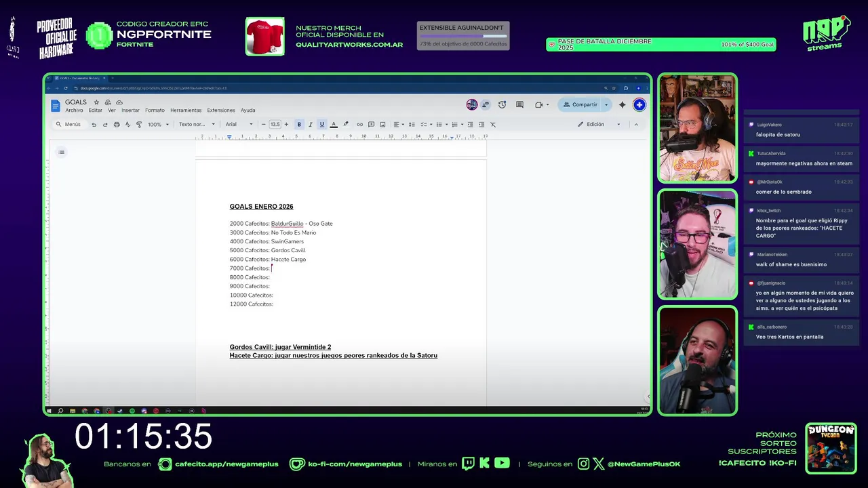Add a comment from the toolbar
868x488 pixels.
pos(371,125)
